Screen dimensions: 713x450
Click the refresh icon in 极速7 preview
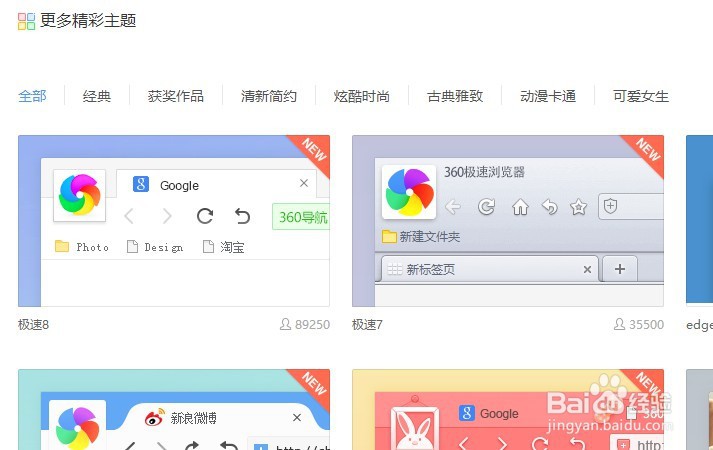pos(486,207)
